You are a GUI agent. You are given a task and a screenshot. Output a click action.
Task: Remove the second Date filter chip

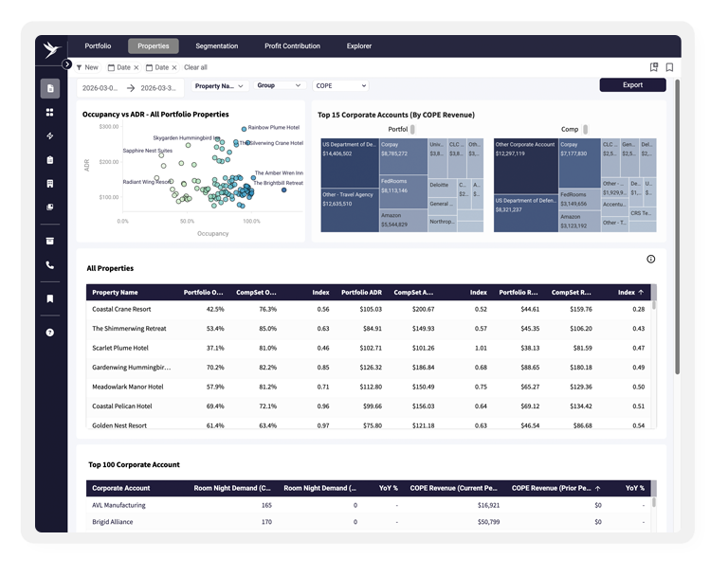tap(174, 68)
